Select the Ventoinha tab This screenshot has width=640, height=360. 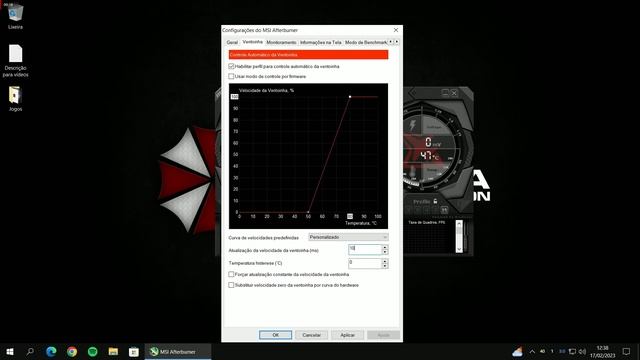(252, 42)
